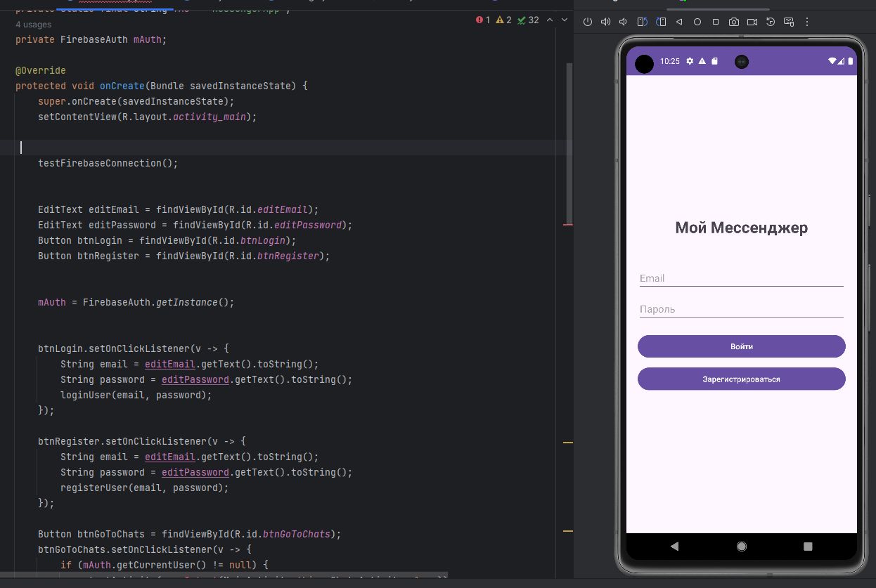The height and width of the screenshot is (588, 876).
Task: Click the phone's SD card status icon
Action: tap(714, 61)
